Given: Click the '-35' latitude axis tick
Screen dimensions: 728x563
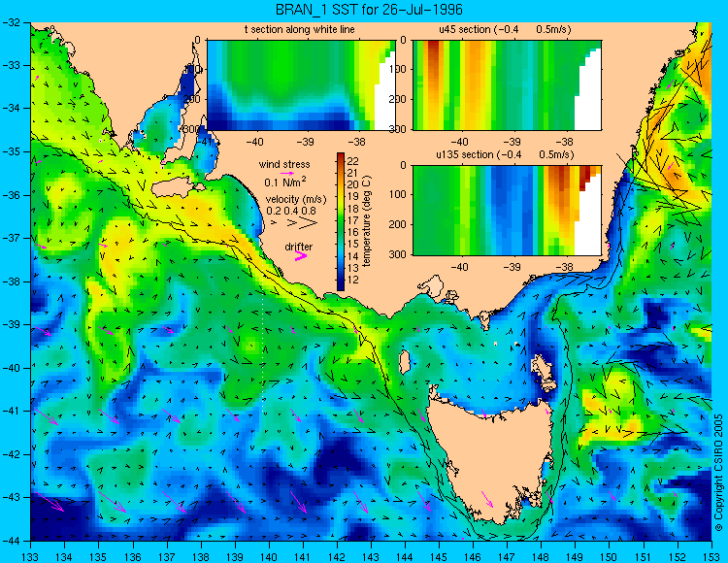Looking at the screenshot, I should tap(11, 151).
